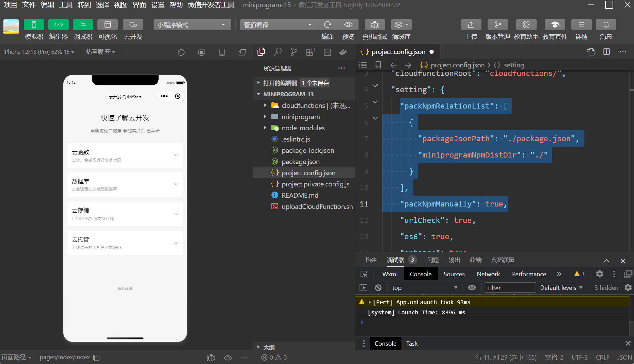Open the Docker whale icon in the sidebar
634x364 pixels.
coord(343,52)
